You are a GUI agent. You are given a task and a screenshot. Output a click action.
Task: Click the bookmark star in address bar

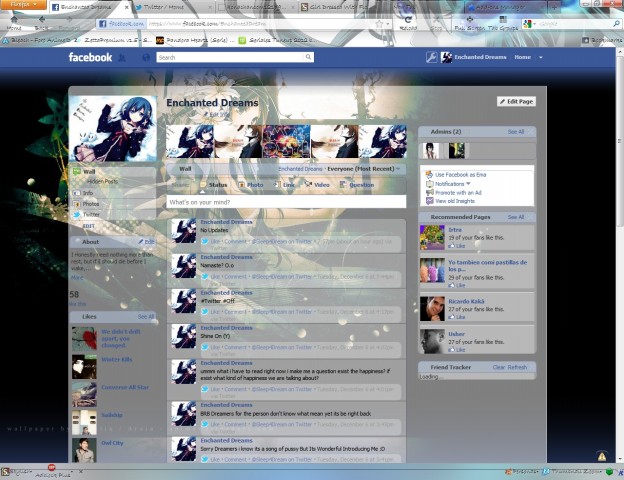coord(380,24)
